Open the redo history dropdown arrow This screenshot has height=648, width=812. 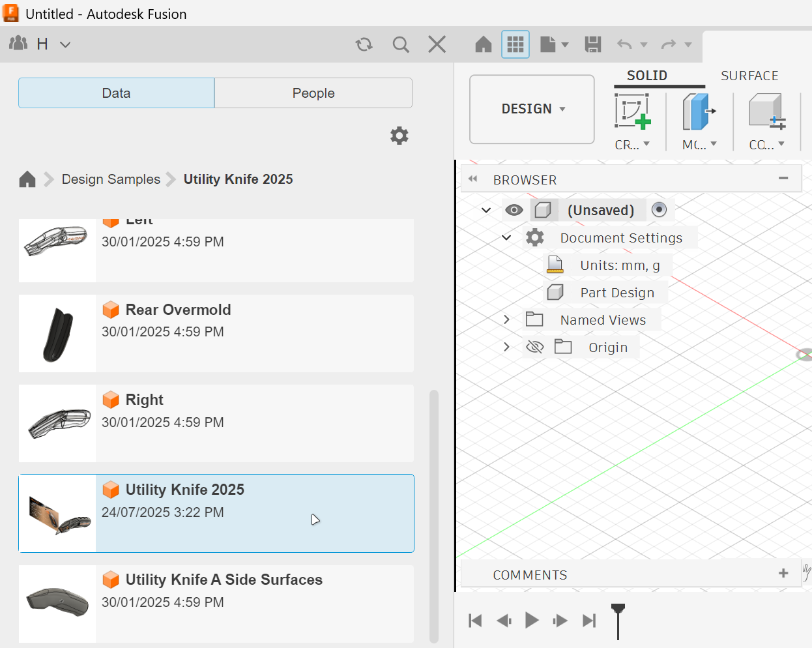pos(688,45)
